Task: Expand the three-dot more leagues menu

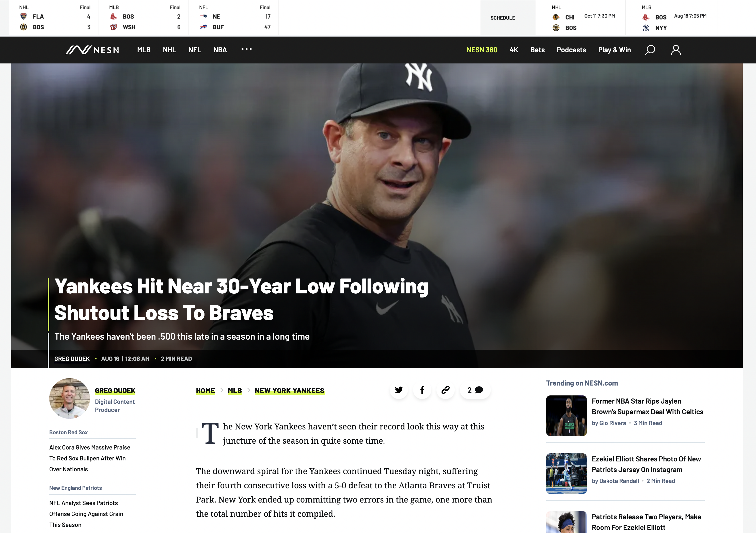Action: (246, 49)
